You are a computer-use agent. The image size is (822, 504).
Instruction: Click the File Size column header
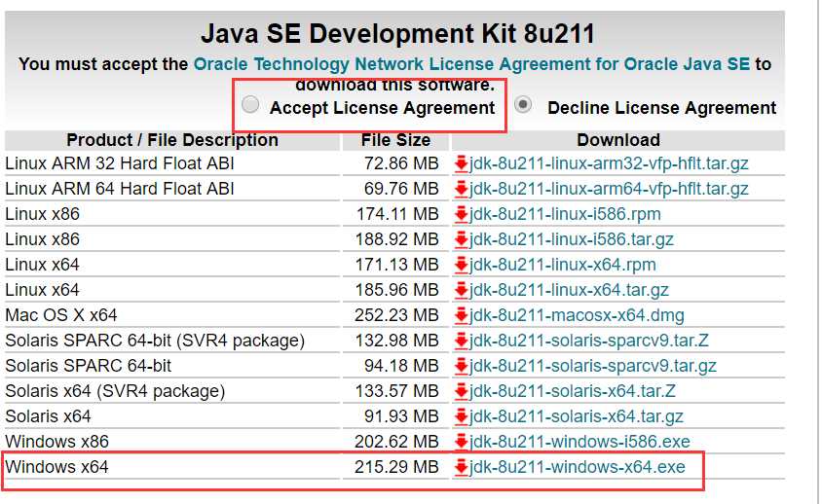395,140
